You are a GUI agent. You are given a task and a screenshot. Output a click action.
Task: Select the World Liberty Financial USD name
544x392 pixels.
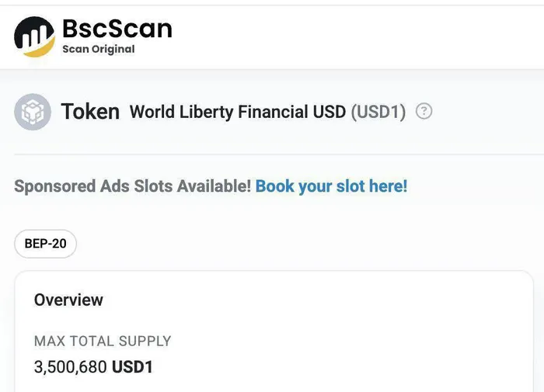click(238, 112)
